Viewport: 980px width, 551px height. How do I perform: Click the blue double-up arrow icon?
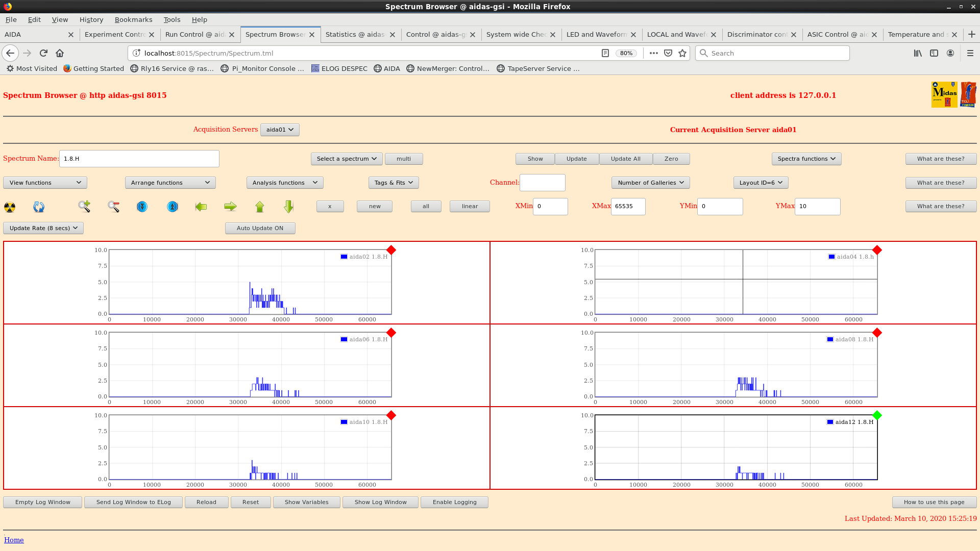click(173, 207)
